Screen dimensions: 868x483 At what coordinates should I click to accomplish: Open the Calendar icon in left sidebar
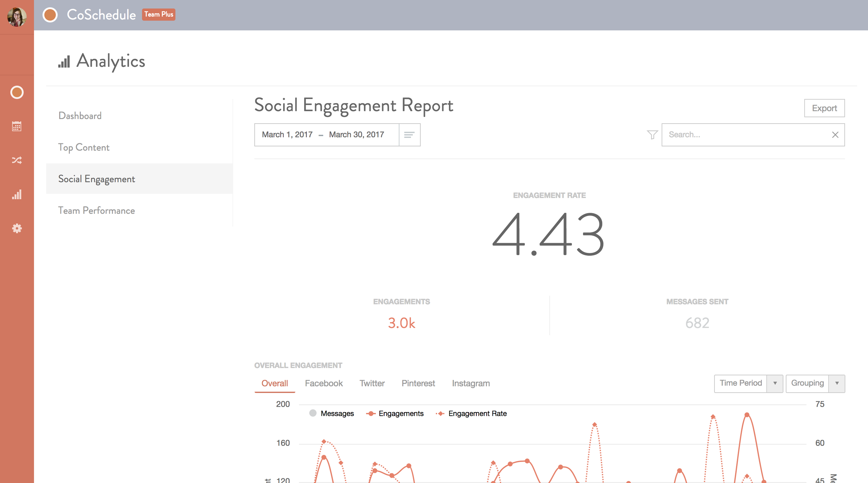17,127
